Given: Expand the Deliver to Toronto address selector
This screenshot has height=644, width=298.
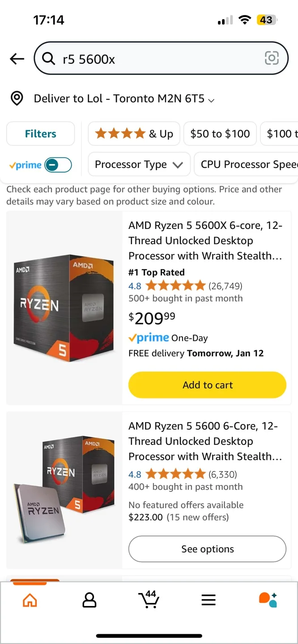Looking at the screenshot, I should [x=124, y=99].
